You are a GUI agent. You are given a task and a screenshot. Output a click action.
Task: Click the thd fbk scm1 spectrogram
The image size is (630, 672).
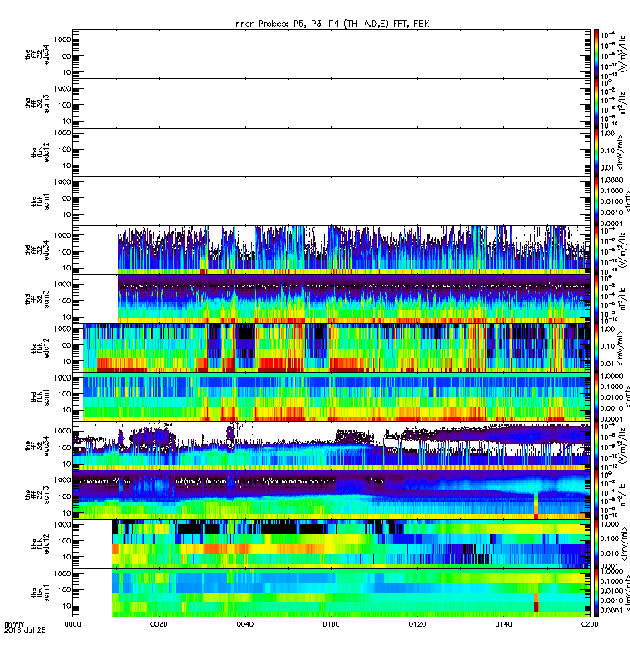(x=331, y=396)
